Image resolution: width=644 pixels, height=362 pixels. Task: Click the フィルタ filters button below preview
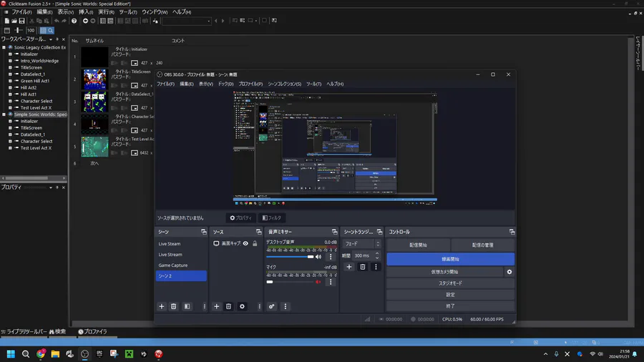point(272,218)
